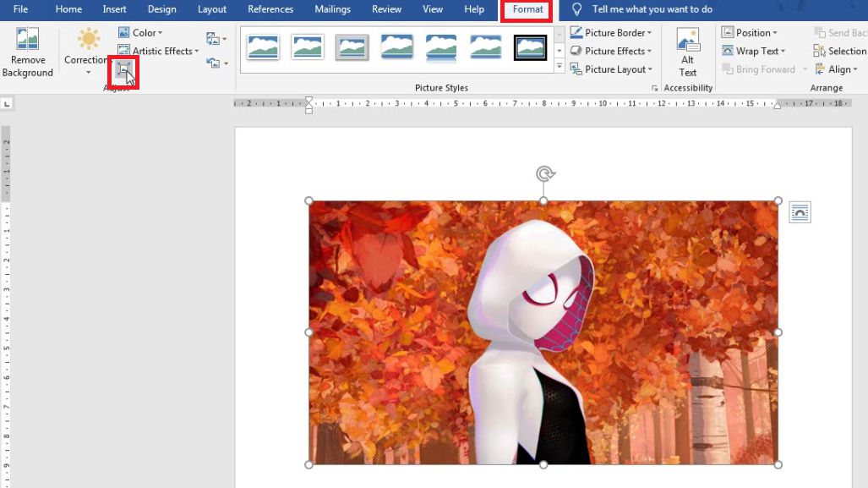Click the Compress Pictures icon
Image resolution: width=868 pixels, height=488 pixels.
coord(123,70)
